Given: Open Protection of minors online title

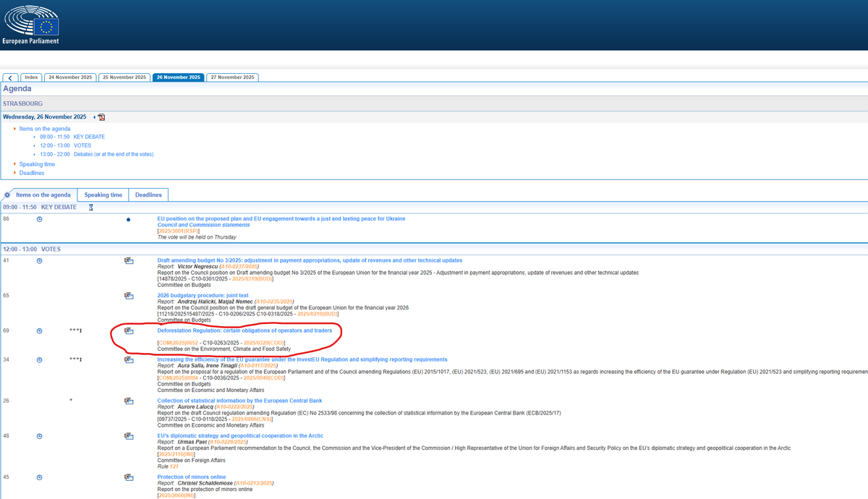Looking at the screenshot, I should [192, 477].
